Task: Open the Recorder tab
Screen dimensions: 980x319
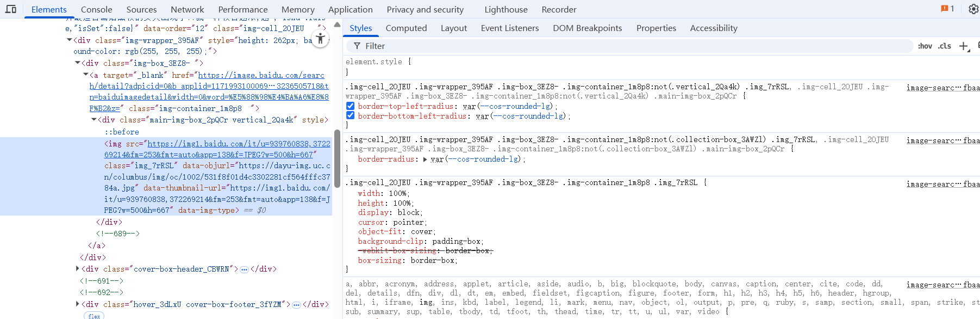Action: click(x=559, y=9)
